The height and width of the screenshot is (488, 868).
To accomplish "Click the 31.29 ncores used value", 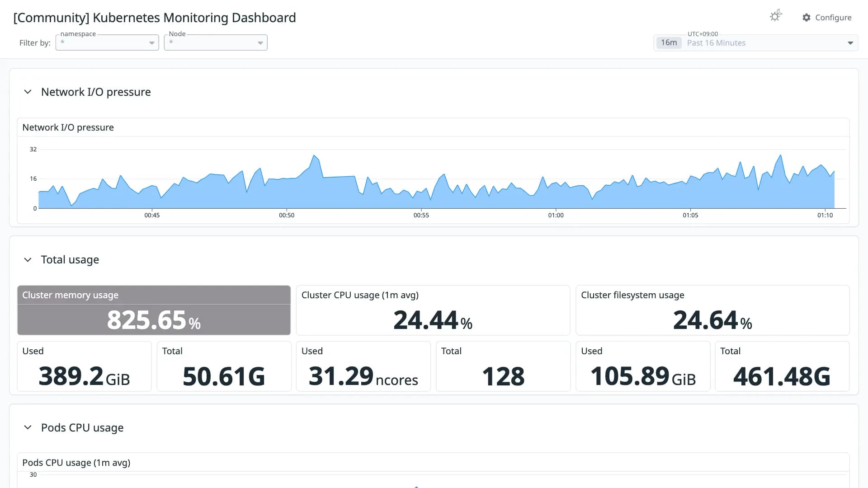I will (363, 376).
